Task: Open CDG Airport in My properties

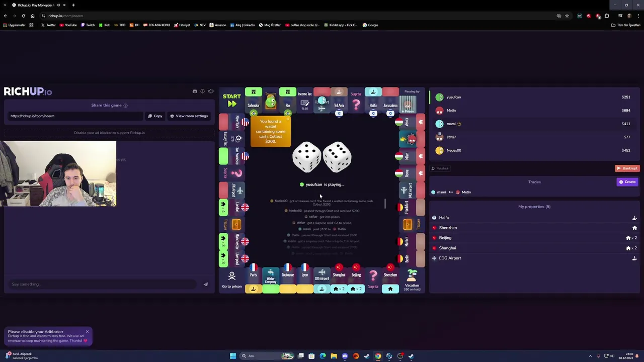Action: (534, 258)
